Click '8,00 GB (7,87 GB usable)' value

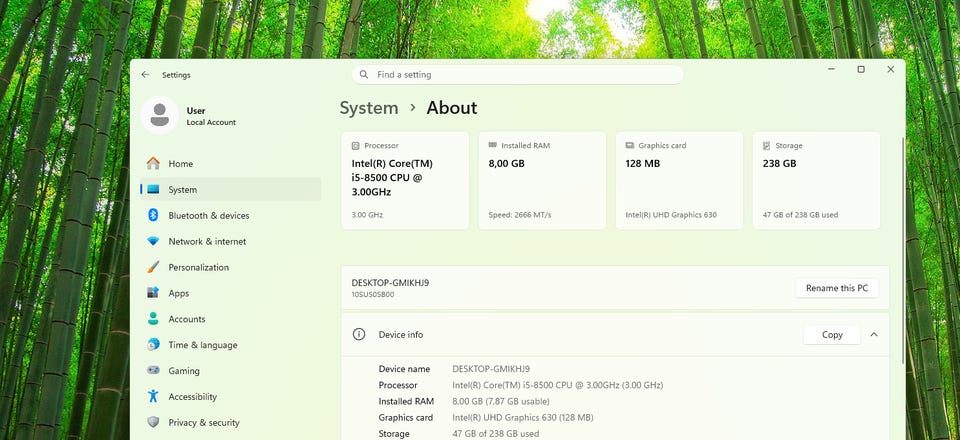pos(501,401)
